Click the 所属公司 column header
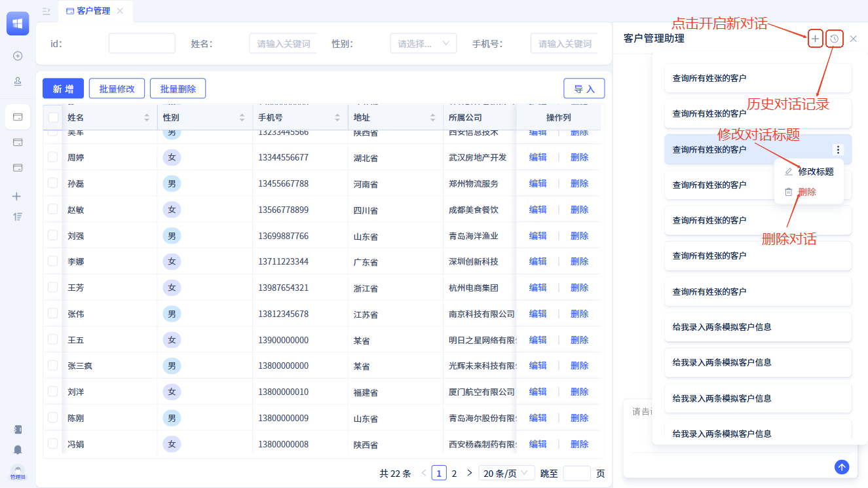 (465, 118)
